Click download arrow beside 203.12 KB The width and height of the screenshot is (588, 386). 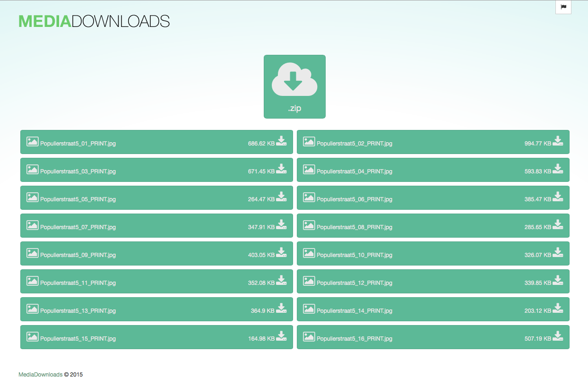coord(558,309)
